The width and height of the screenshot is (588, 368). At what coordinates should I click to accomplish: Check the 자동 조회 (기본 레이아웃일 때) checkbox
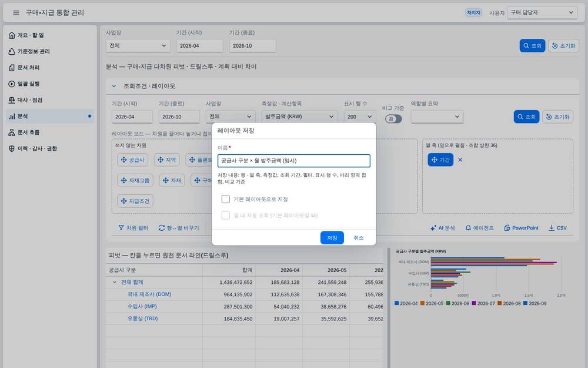coord(225,215)
